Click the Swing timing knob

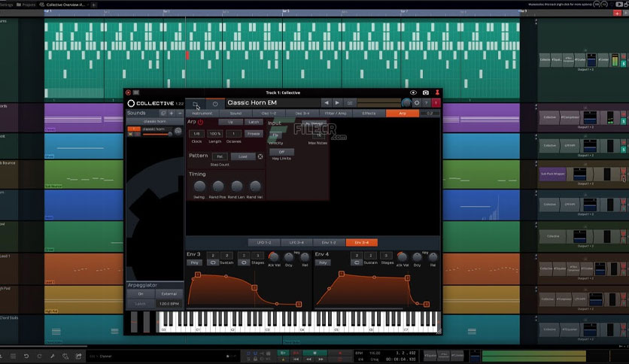coord(199,186)
